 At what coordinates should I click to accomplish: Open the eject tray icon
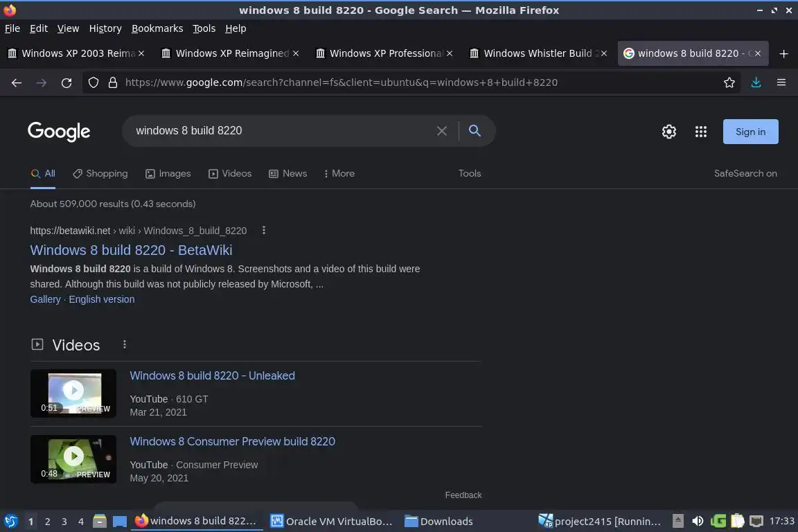[678, 521]
